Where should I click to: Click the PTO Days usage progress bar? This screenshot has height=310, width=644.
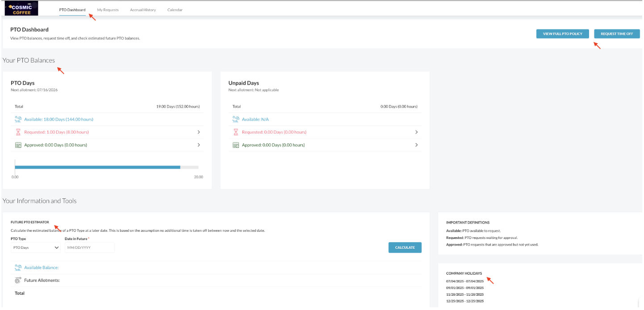pos(97,167)
